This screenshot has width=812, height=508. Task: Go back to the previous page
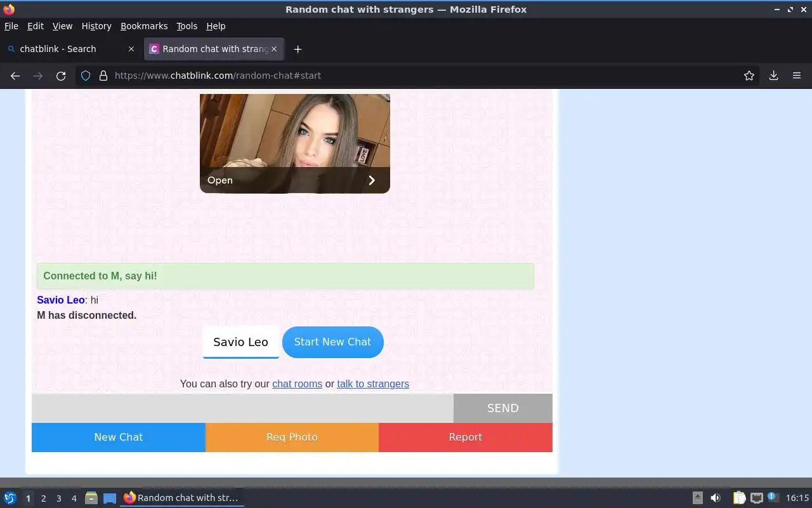tap(15, 76)
